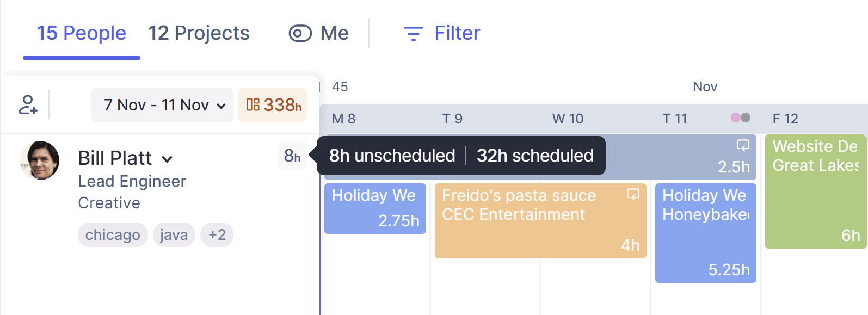Open the Filter button
The image size is (868, 315).
tap(442, 33)
